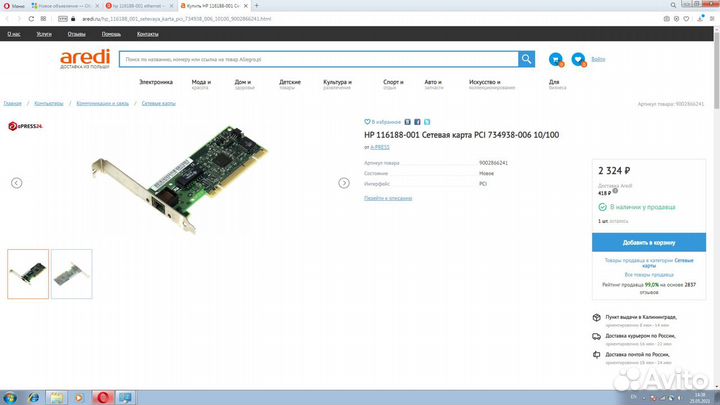Close the active Aredi product tab
The height and width of the screenshot is (405, 720).
246,6
